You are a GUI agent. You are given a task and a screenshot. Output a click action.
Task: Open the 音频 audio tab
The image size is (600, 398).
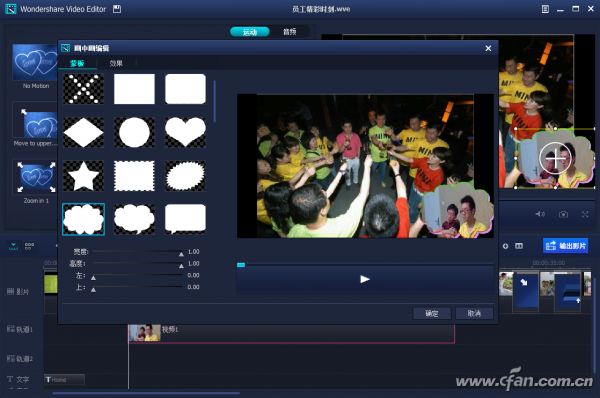(x=290, y=32)
